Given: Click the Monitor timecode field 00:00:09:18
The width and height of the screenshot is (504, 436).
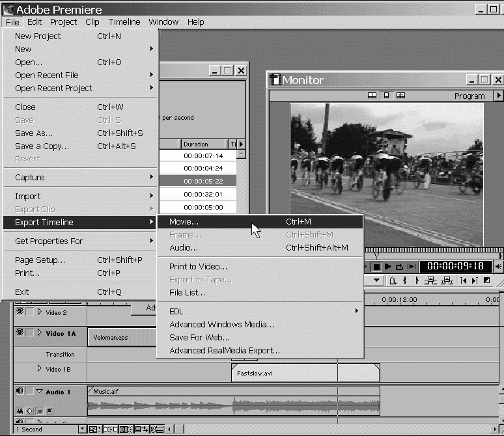Looking at the screenshot, I should 456,267.
